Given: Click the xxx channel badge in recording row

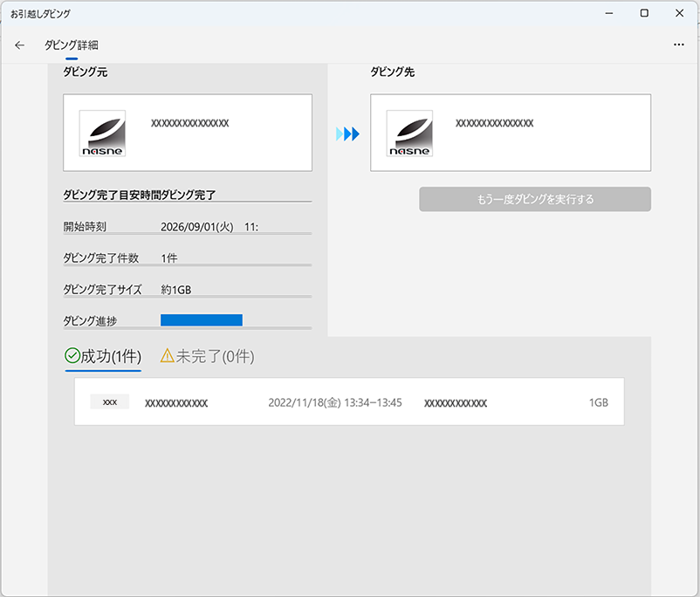Looking at the screenshot, I should [110, 401].
